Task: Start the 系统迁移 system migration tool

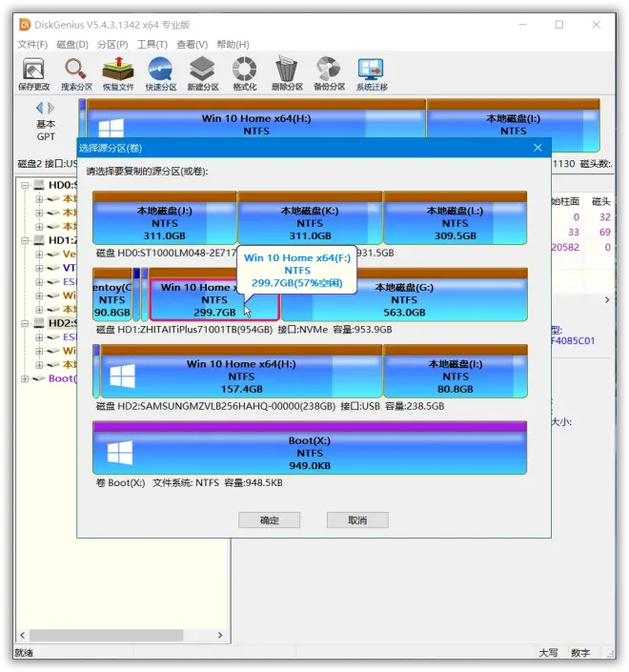Action: [x=372, y=74]
